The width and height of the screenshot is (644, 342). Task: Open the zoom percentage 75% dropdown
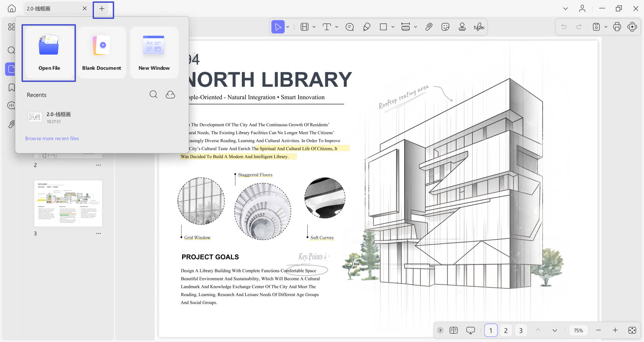click(578, 330)
